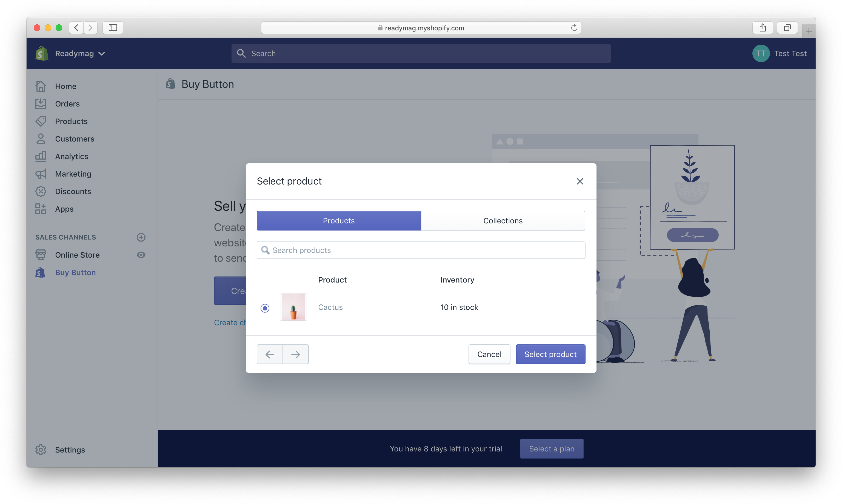Click the Apps grid icon
Image resolution: width=842 pixels, height=504 pixels.
[41, 209]
